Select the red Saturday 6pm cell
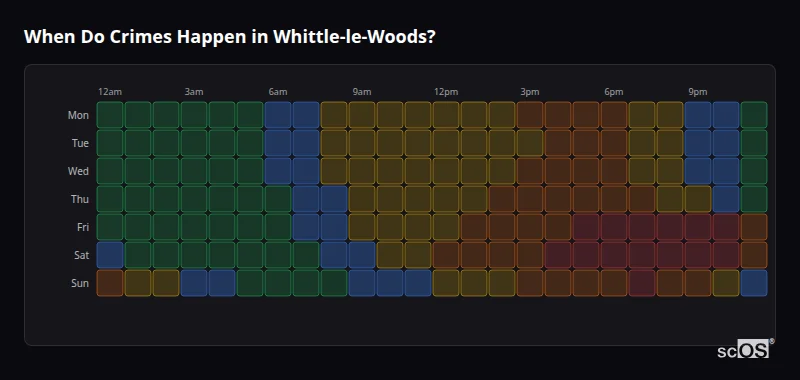This screenshot has width=800, height=380. tap(614, 255)
